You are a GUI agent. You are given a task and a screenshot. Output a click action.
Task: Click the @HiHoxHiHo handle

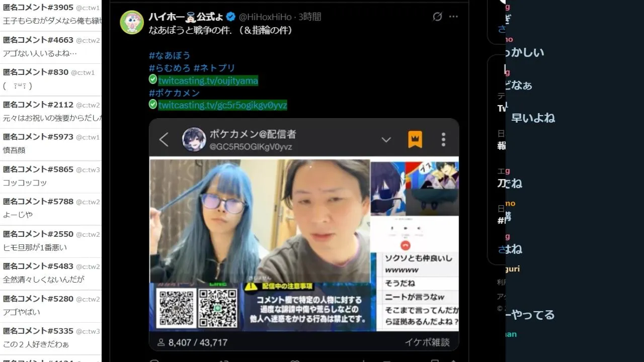coord(266,17)
